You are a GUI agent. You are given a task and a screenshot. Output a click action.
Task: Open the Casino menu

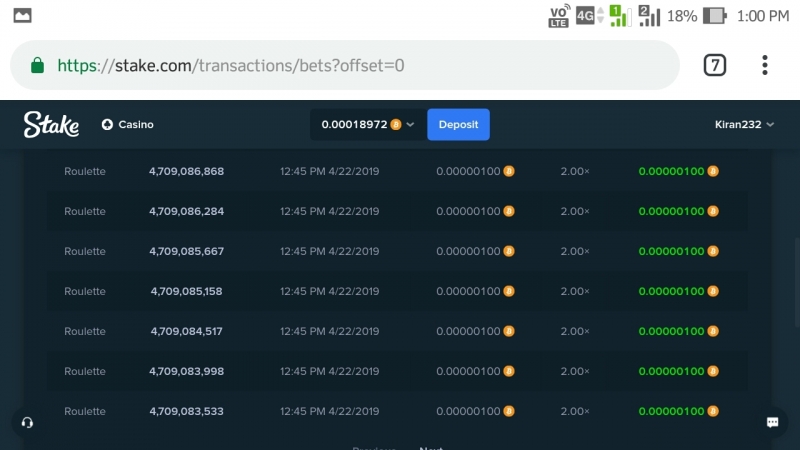click(x=128, y=124)
